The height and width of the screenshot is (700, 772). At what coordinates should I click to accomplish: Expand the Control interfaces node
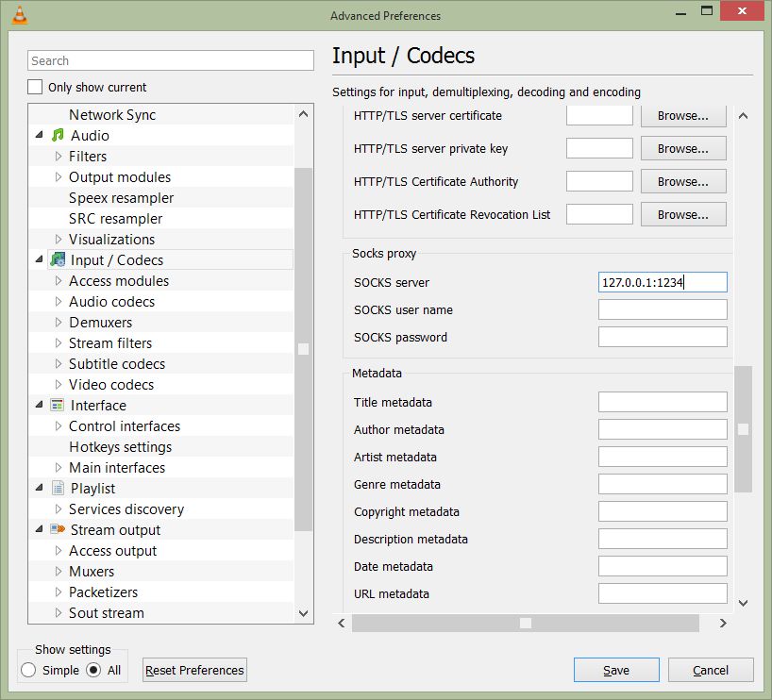pyautogui.click(x=59, y=425)
